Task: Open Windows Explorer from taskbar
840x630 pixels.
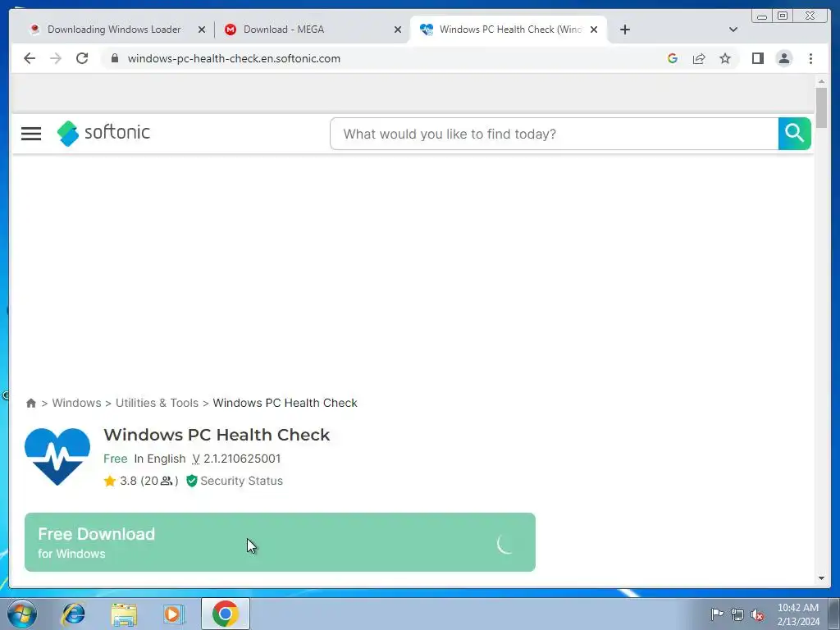Action: point(124,614)
